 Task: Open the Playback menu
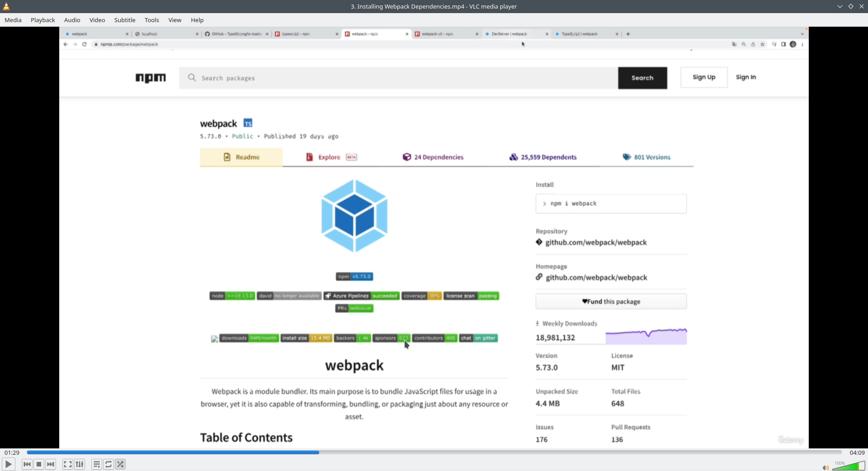43,20
